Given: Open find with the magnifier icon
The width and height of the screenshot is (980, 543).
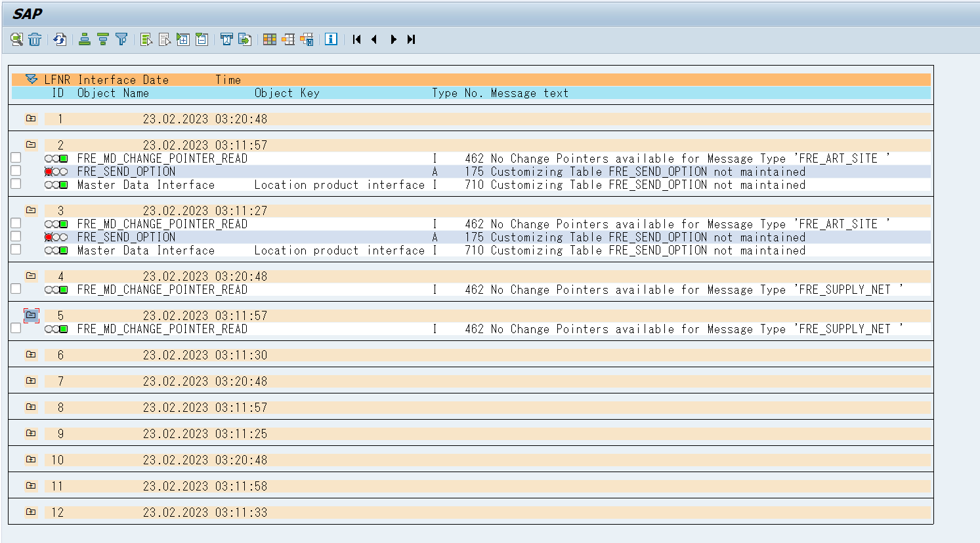Looking at the screenshot, I should pos(16,39).
